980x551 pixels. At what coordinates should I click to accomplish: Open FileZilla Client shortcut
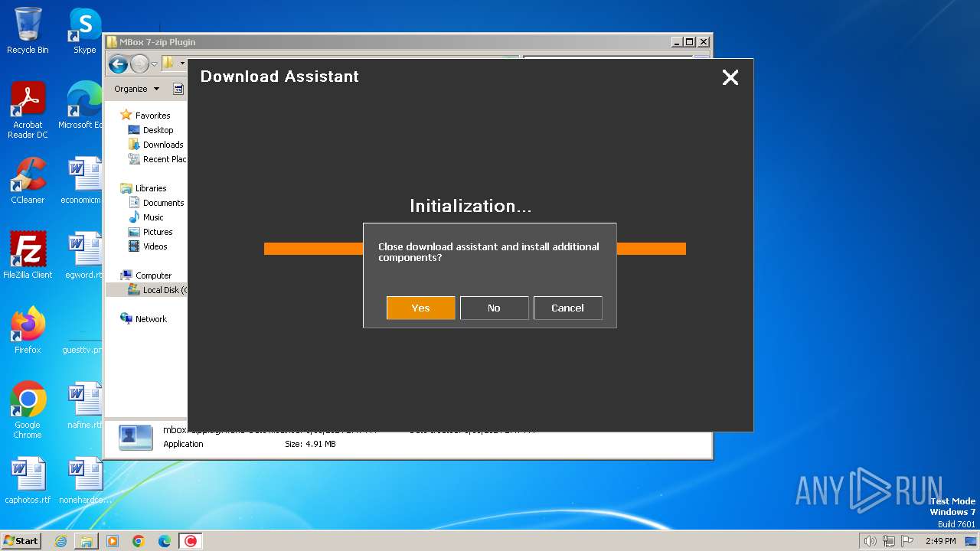click(28, 256)
